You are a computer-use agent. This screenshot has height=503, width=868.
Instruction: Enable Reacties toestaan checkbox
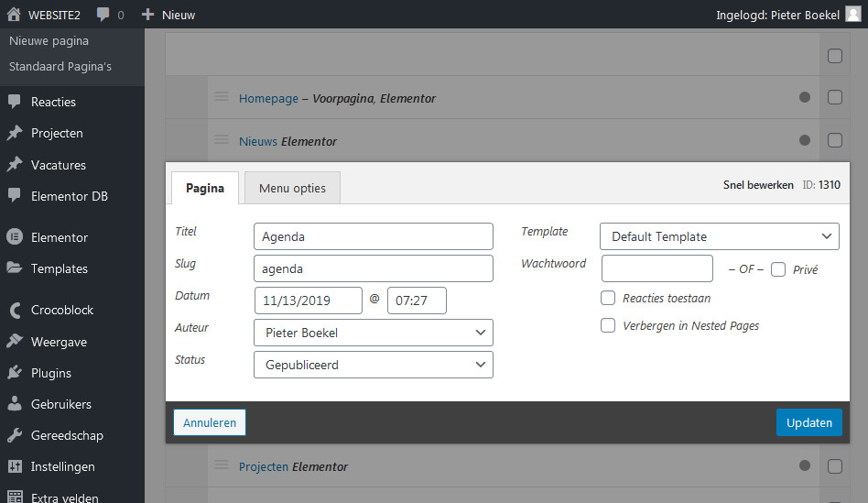pyautogui.click(x=608, y=298)
